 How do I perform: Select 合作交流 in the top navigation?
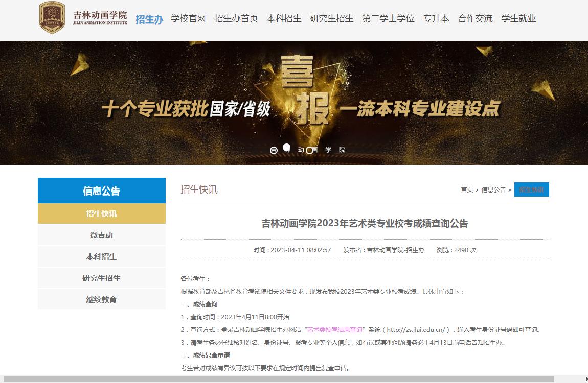pyautogui.click(x=475, y=18)
